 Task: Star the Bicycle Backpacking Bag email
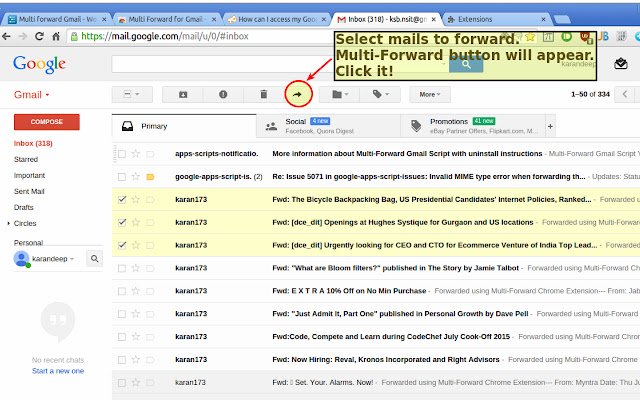(136, 200)
